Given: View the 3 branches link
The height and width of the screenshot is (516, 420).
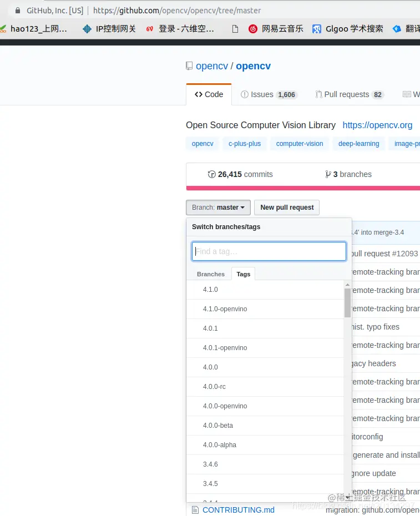Looking at the screenshot, I should click(348, 174).
